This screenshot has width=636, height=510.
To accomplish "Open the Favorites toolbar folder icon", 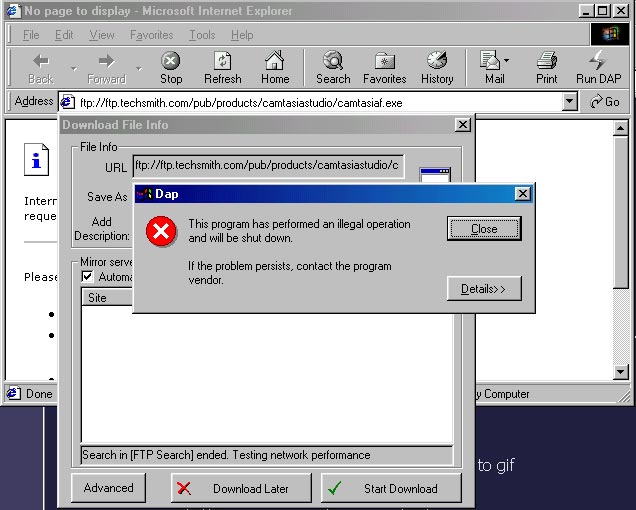I will pos(385,61).
